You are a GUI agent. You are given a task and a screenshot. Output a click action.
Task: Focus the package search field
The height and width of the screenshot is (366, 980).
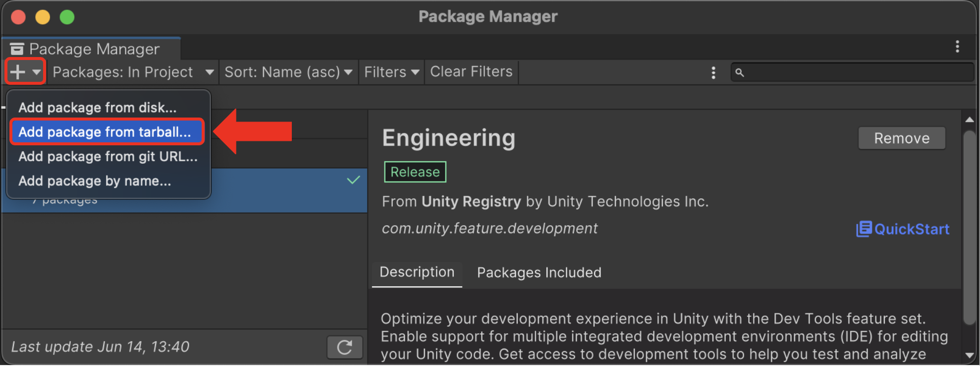pos(852,72)
